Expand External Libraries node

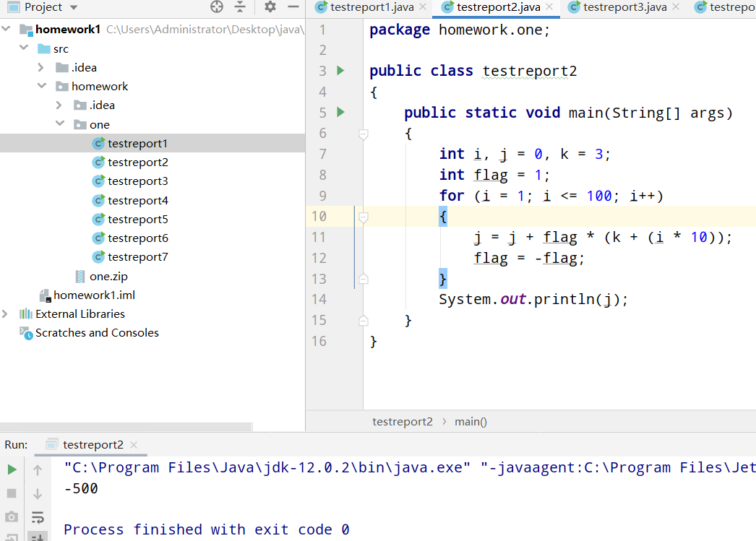tap(5, 313)
